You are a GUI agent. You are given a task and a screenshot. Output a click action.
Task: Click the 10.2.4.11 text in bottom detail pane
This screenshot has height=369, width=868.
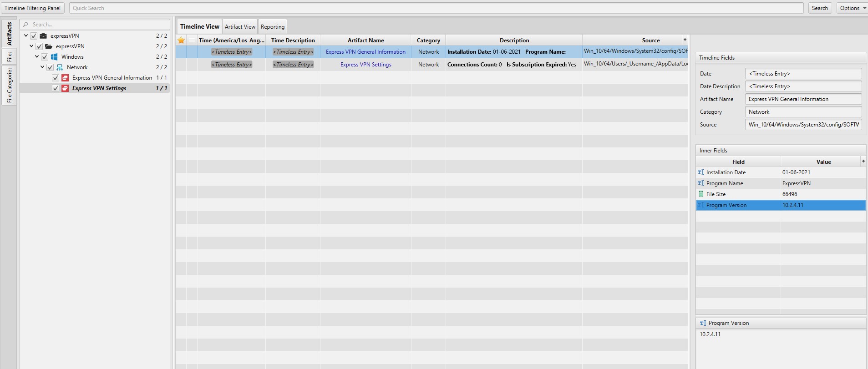[x=710, y=334]
